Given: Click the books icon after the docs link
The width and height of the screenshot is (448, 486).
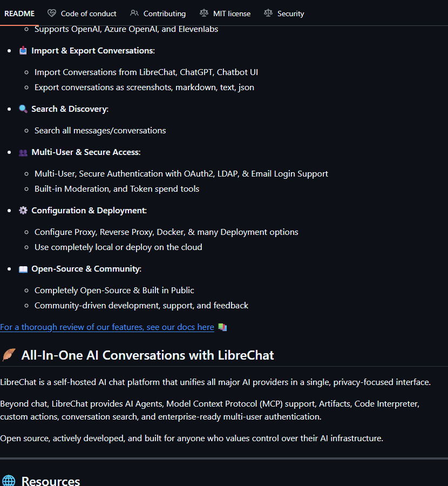Looking at the screenshot, I should pos(222,327).
